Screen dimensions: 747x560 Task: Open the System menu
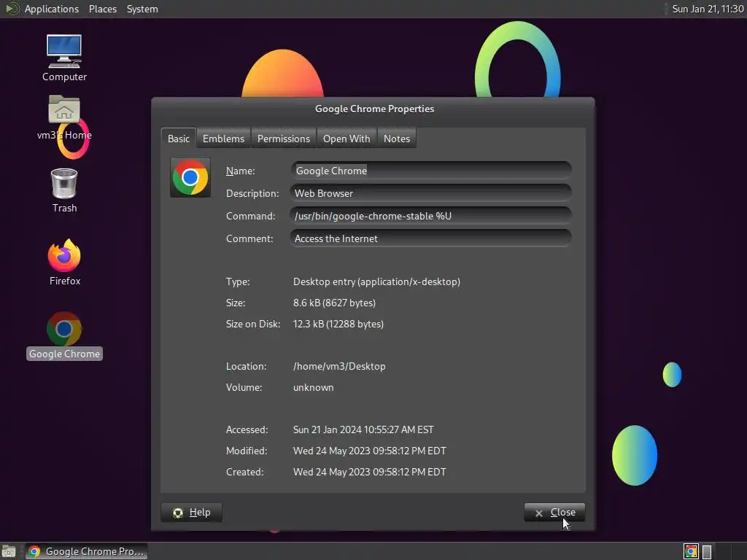pyautogui.click(x=142, y=9)
